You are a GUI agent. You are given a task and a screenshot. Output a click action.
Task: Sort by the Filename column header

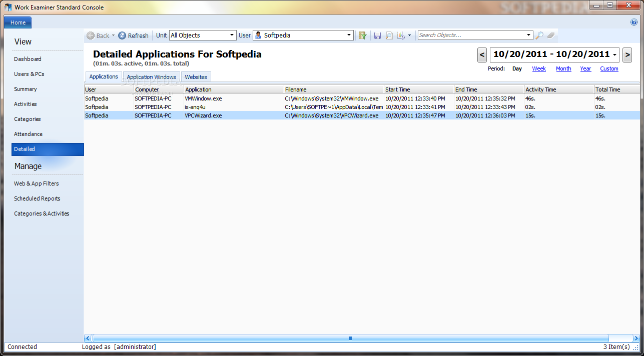click(334, 89)
